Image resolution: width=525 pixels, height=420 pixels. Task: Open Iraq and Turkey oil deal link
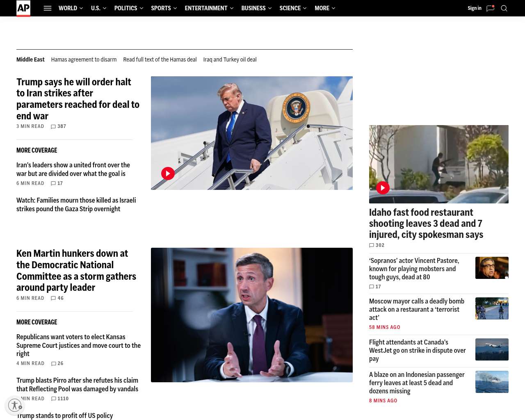(x=230, y=59)
